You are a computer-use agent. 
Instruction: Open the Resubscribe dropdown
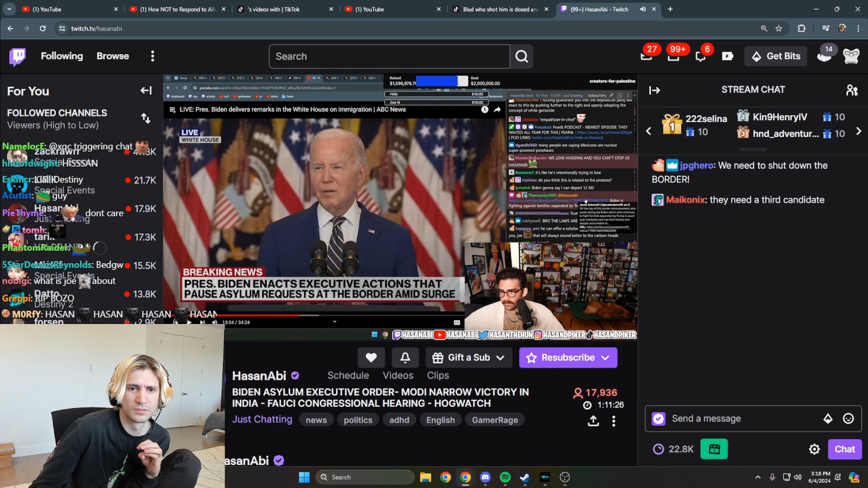[568, 357]
